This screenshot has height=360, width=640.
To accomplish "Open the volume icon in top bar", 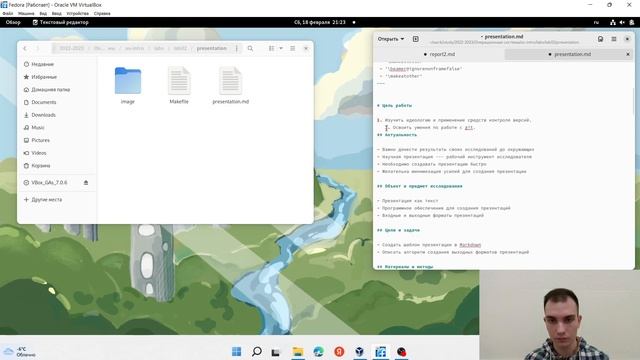I will click(x=622, y=22).
